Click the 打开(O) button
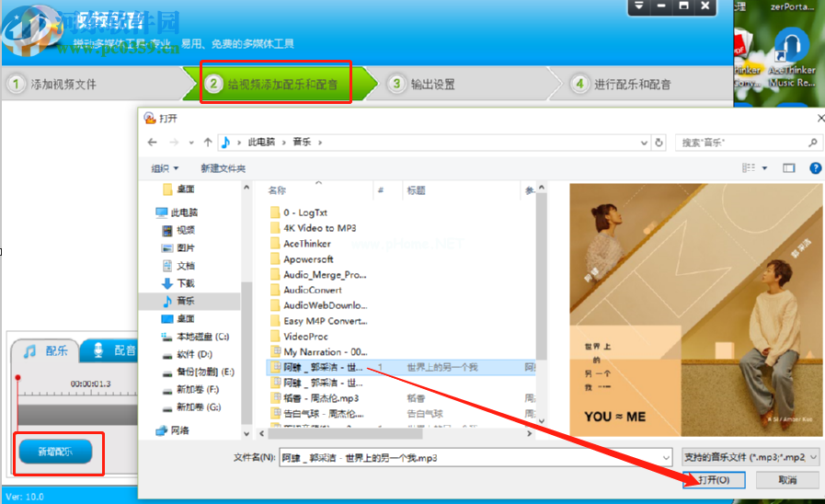 pyautogui.click(x=714, y=480)
